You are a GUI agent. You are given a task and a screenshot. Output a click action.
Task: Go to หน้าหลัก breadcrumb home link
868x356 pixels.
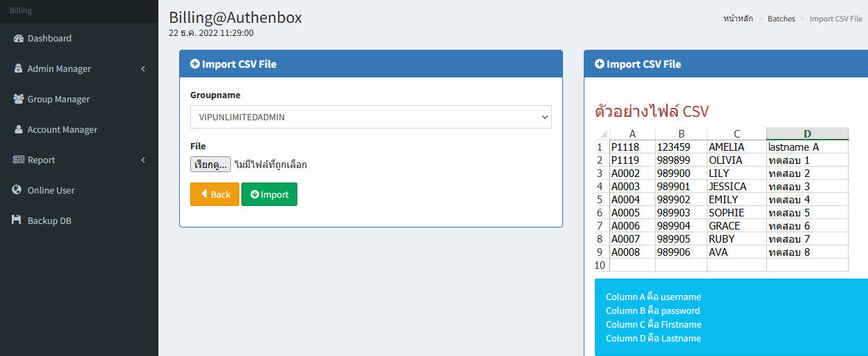(738, 19)
